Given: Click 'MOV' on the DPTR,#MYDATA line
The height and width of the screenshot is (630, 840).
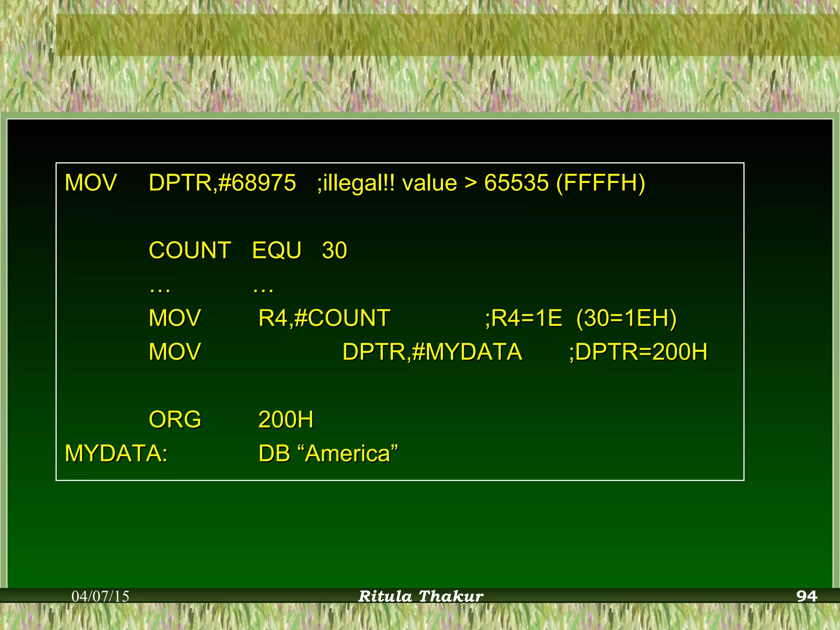Looking at the screenshot, I should (x=175, y=352).
